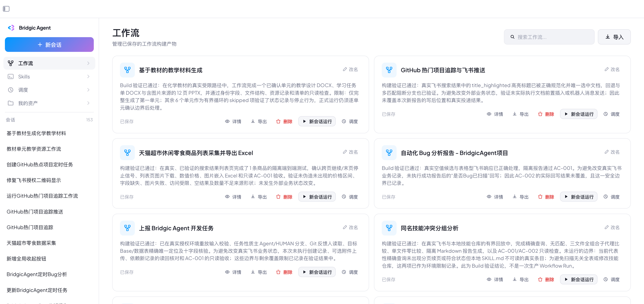
Task: Expand the 我的资产 sidebar chevron
Action: pos(88,103)
